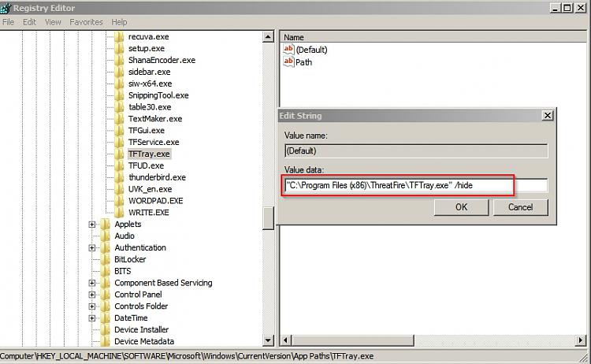Click the status bar registry path

click(x=187, y=356)
